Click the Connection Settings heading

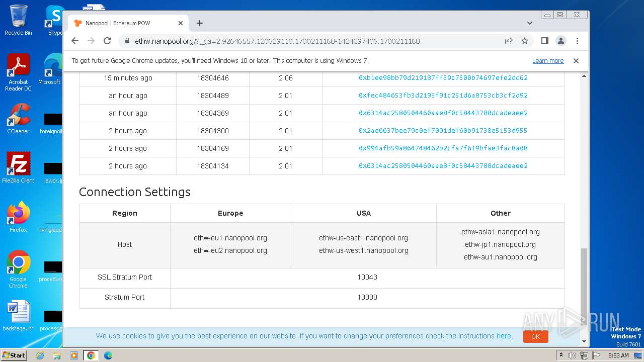click(135, 192)
